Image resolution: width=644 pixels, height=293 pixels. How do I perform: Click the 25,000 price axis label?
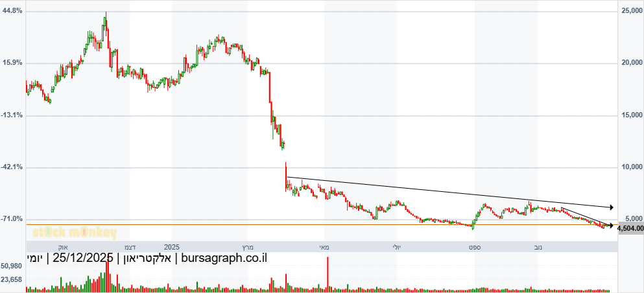pyautogui.click(x=632, y=11)
